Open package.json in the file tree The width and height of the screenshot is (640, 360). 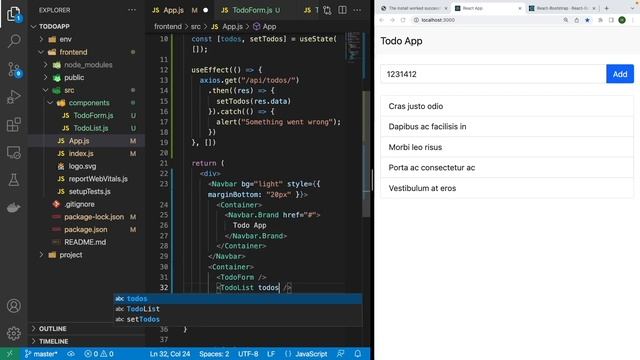86,229
